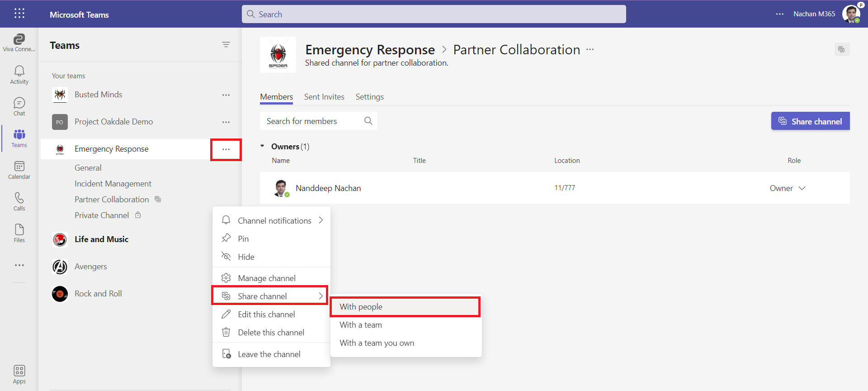
Task: Open the Settings tab
Action: [x=369, y=97]
